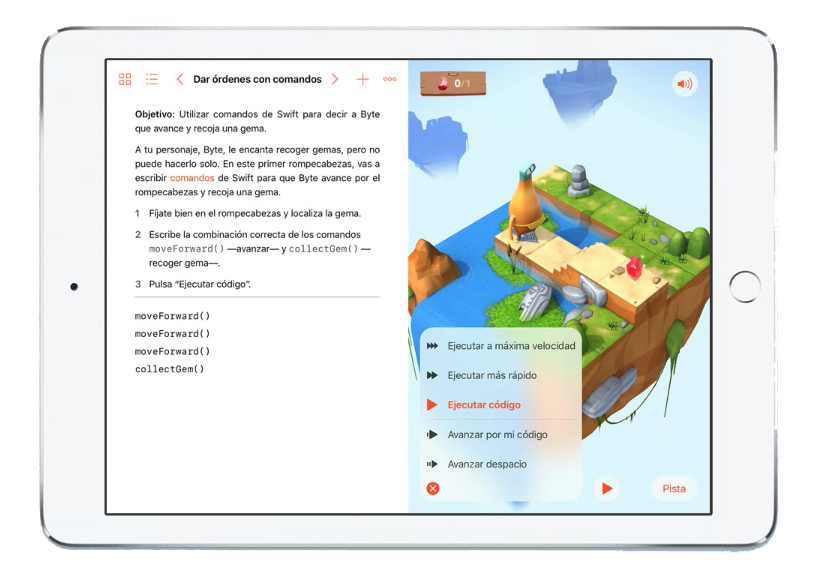Viewport: 823px width, 574px height.
Task: Tap the page title Dar órdenes con comandos
Action: (x=257, y=79)
